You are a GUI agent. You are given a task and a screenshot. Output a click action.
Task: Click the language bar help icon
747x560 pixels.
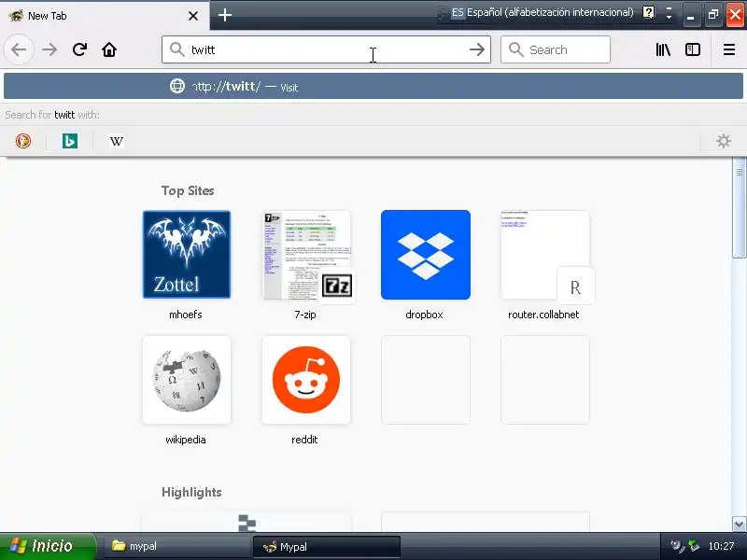pyautogui.click(x=648, y=12)
